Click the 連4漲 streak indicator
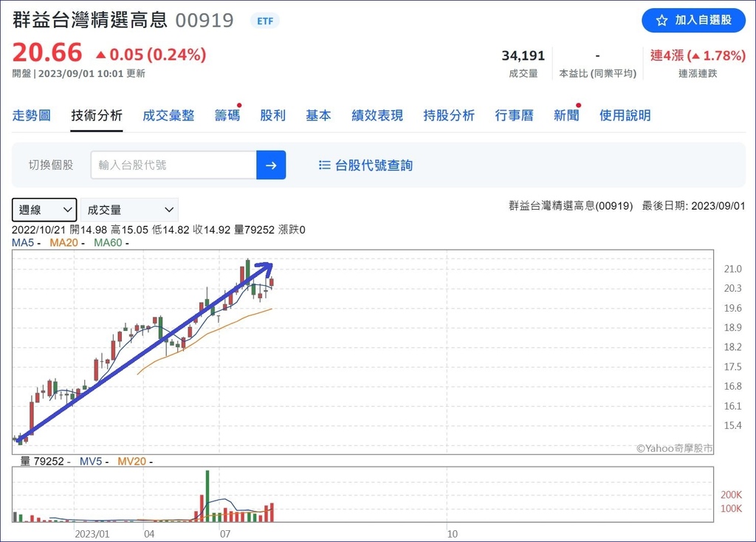756x542 pixels. [698, 55]
